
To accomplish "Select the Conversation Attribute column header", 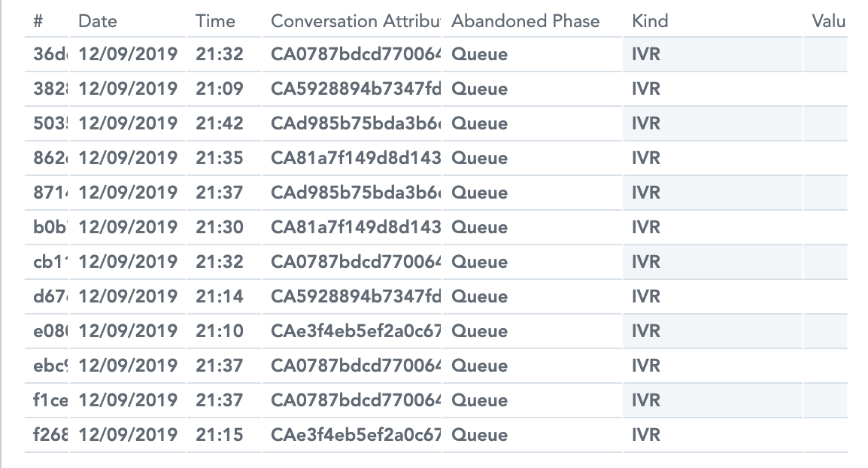I will pos(355,21).
